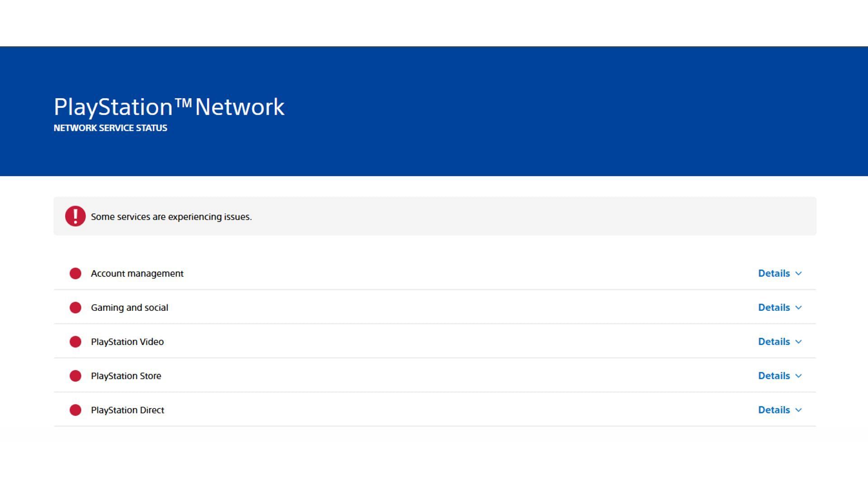
Task: Click the red status dot beside Gaming and social
Action: coord(75,308)
